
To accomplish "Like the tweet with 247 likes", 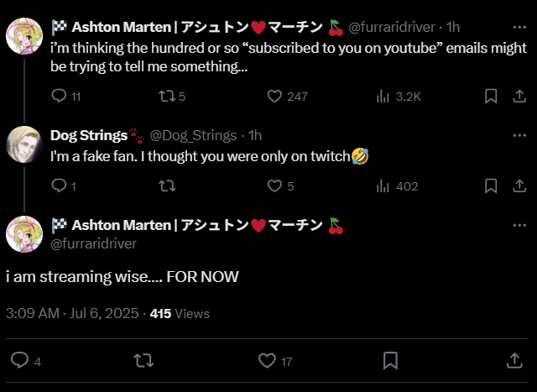I will 274,97.
